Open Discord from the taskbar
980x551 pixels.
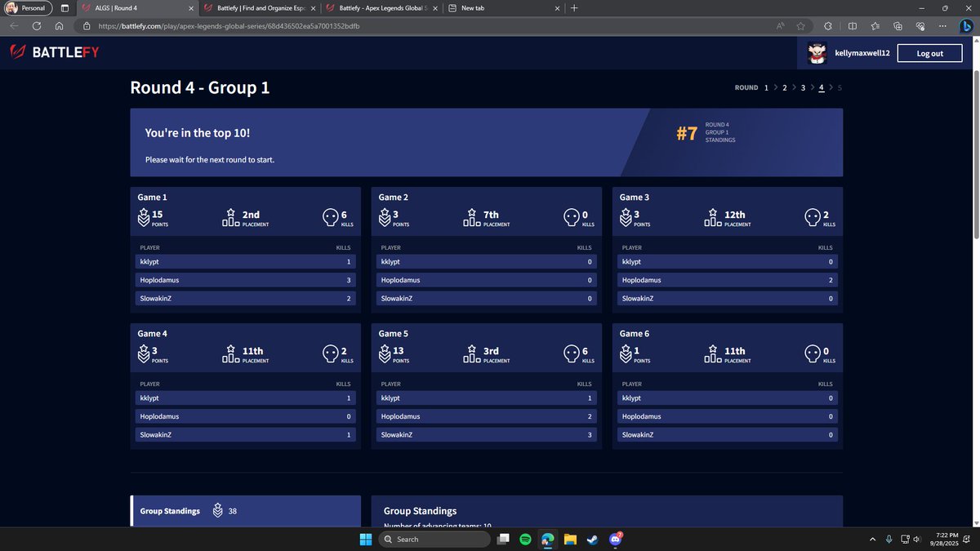(x=614, y=539)
